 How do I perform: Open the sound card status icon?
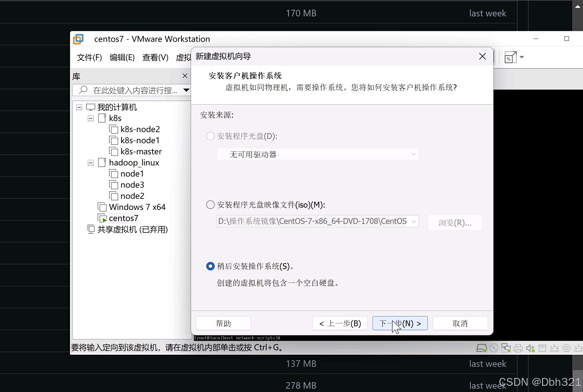point(530,348)
